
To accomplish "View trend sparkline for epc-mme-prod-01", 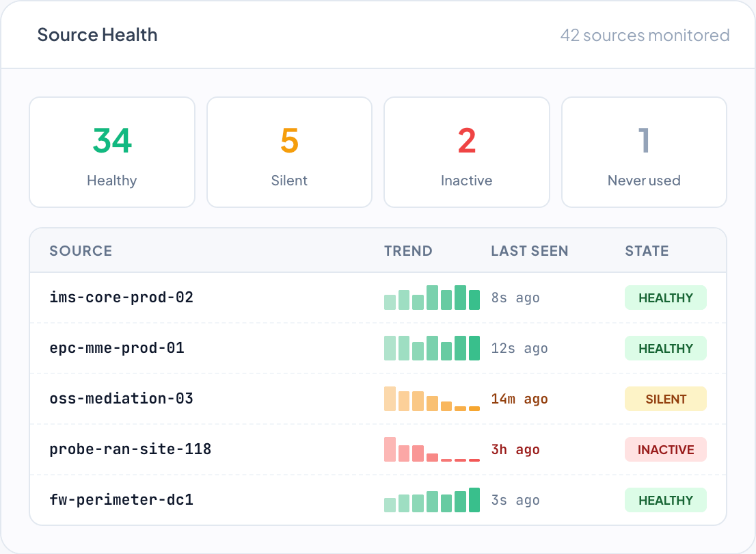I will [x=432, y=348].
